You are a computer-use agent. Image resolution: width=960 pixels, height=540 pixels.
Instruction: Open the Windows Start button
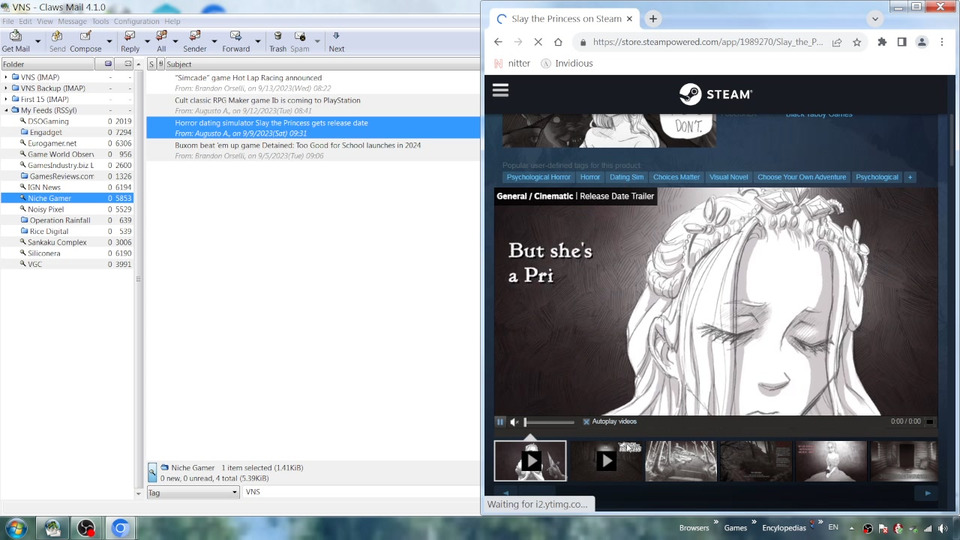click(x=17, y=528)
